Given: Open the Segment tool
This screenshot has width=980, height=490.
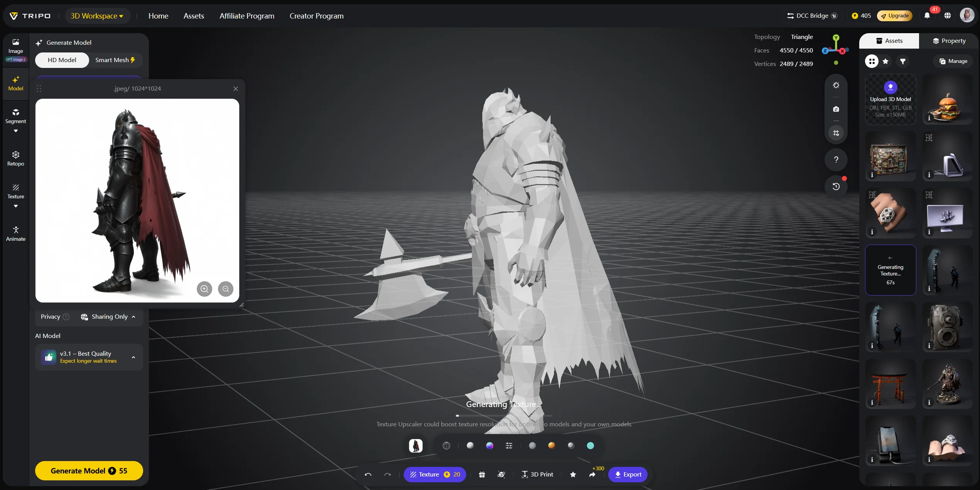Looking at the screenshot, I should (x=15, y=116).
